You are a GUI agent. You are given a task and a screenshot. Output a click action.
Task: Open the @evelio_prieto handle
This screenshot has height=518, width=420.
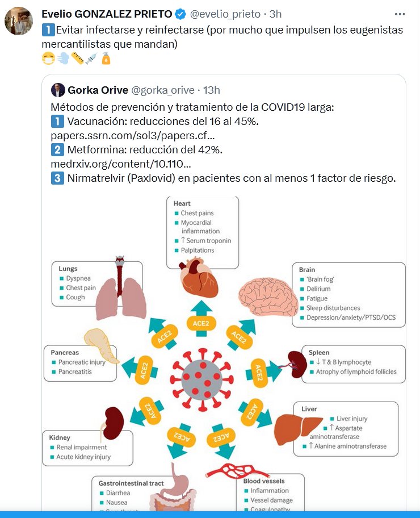(x=225, y=14)
